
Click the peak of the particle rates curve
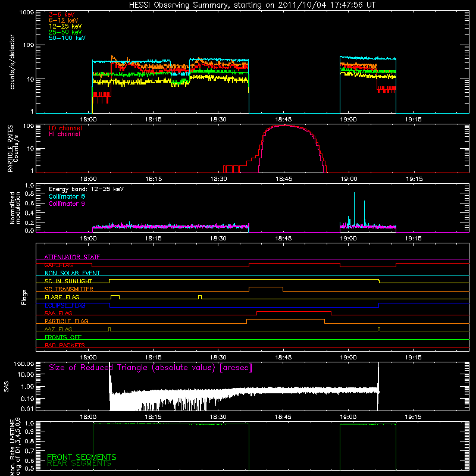[284, 125]
